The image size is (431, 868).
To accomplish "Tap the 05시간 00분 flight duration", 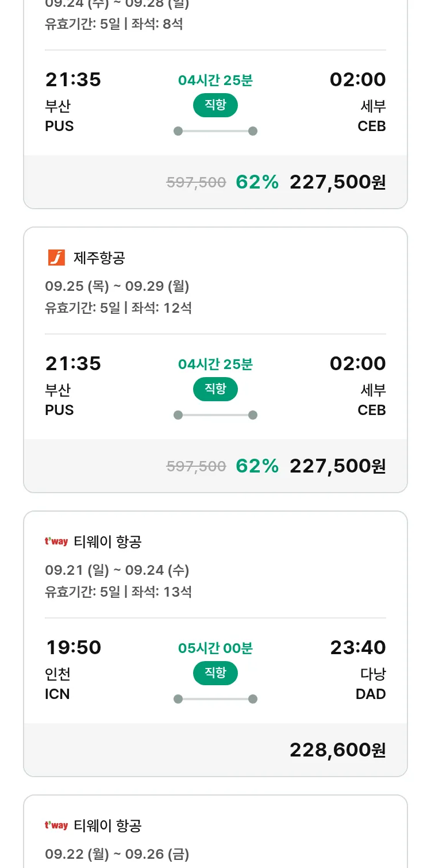I will point(215,648).
